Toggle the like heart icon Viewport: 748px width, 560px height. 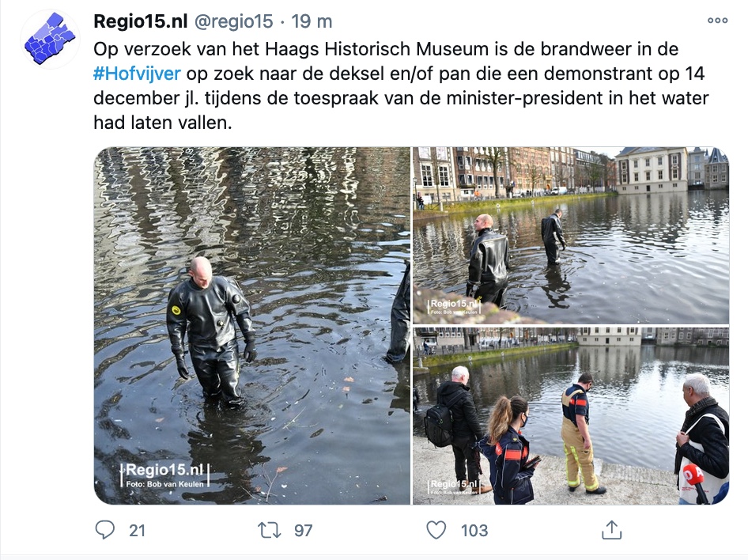click(x=436, y=530)
